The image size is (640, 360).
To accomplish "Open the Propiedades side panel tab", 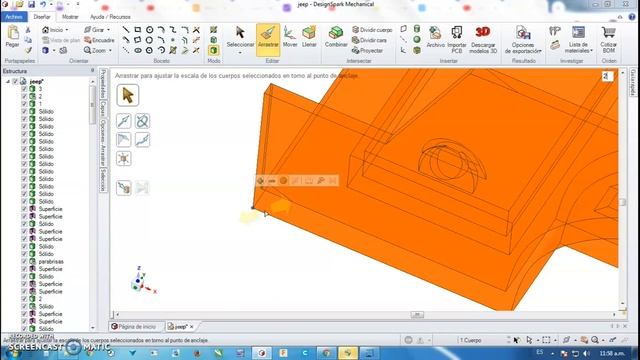I will [103, 84].
